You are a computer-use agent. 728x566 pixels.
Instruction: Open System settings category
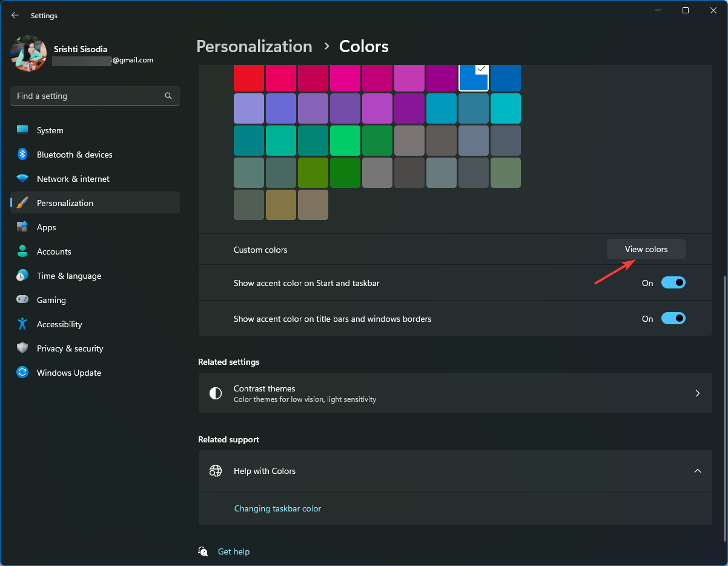coord(95,130)
